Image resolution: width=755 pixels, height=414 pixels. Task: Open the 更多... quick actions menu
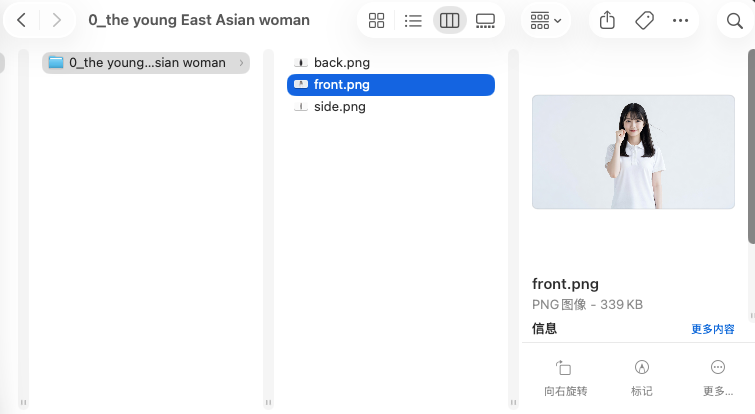[x=717, y=378]
